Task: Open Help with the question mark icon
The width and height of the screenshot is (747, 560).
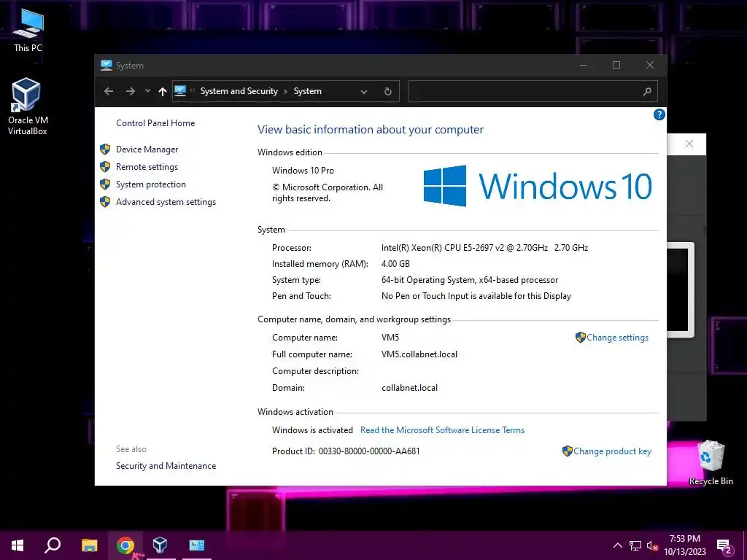Action: click(x=659, y=114)
